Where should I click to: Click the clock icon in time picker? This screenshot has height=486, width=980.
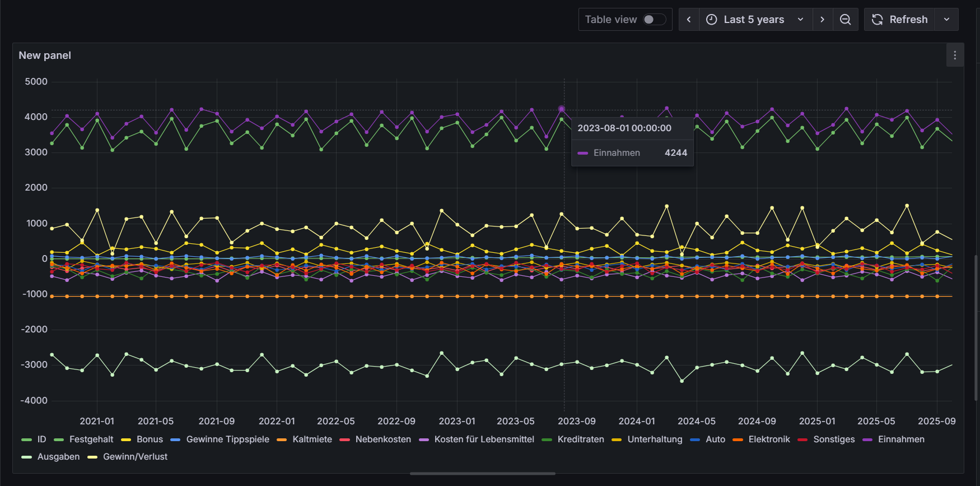(711, 20)
